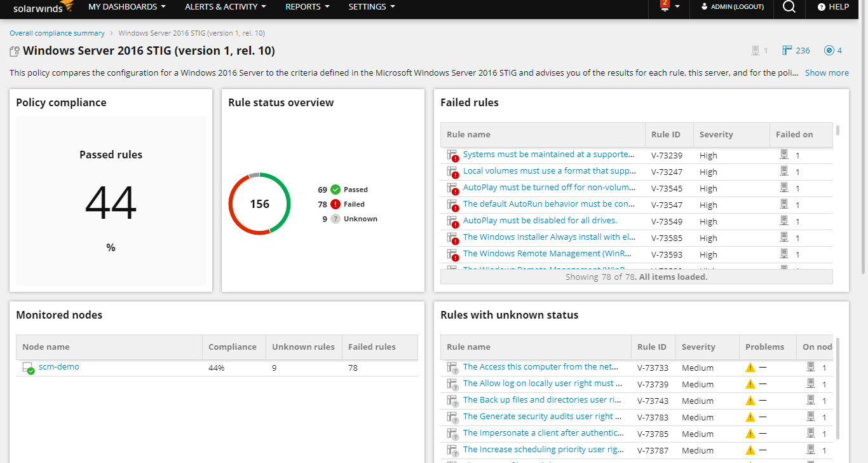Open the MY DASHBOARDS menu

coord(127,7)
